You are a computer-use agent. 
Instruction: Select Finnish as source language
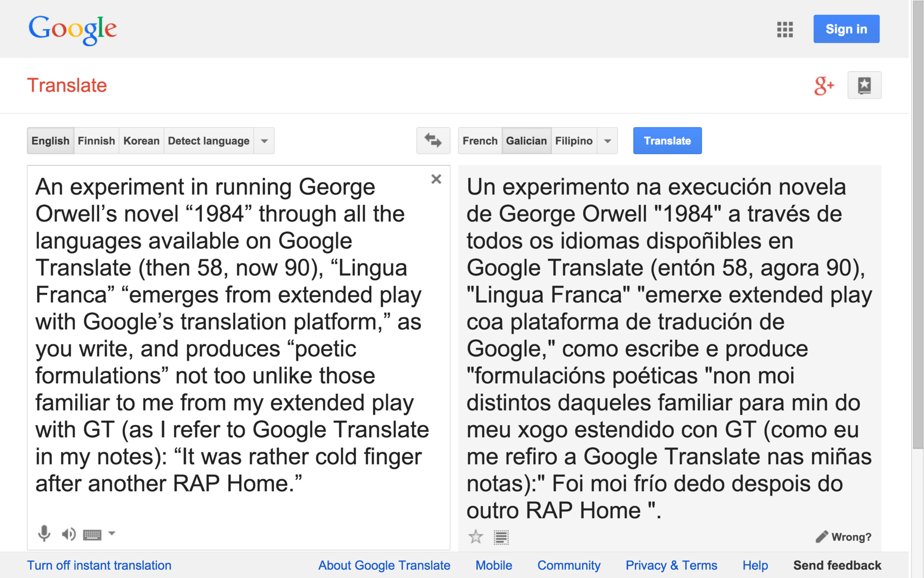96,141
